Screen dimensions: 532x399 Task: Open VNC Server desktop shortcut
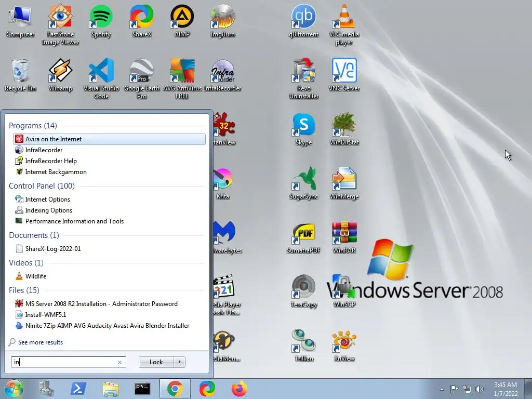point(344,75)
